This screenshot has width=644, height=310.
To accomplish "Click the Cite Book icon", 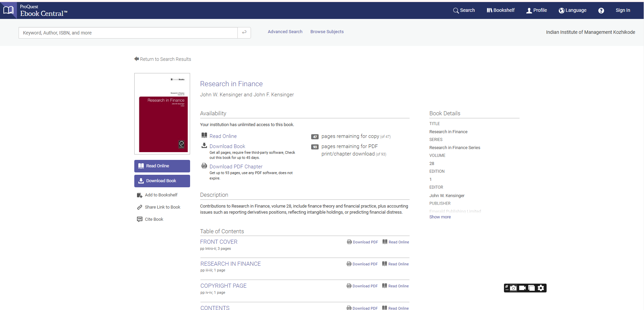I will tap(139, 219).
